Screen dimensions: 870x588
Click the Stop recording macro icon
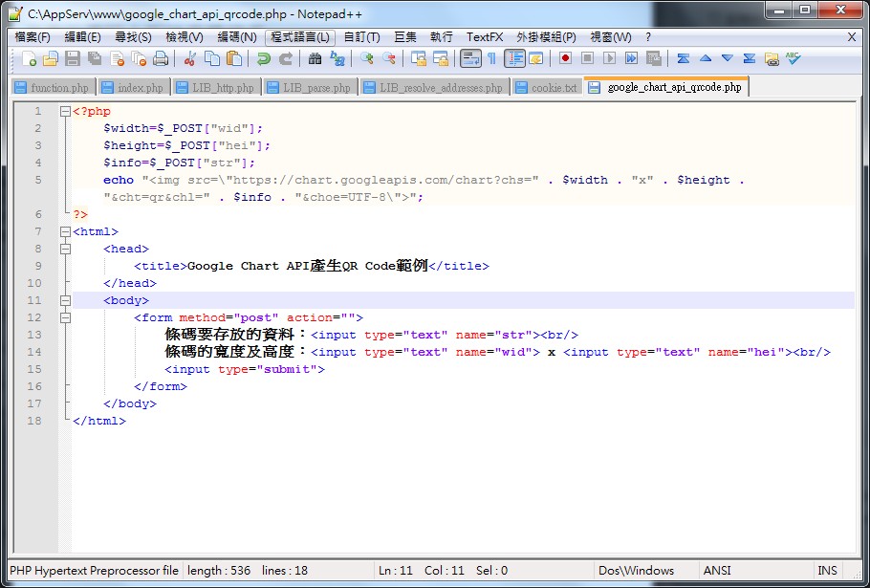pos(588,58)
